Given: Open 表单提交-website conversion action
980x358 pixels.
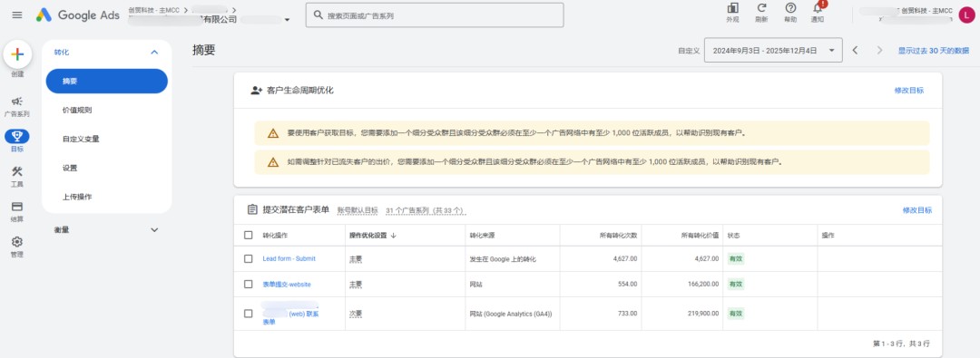Looking at the screenshot, I should coord(287,285).
